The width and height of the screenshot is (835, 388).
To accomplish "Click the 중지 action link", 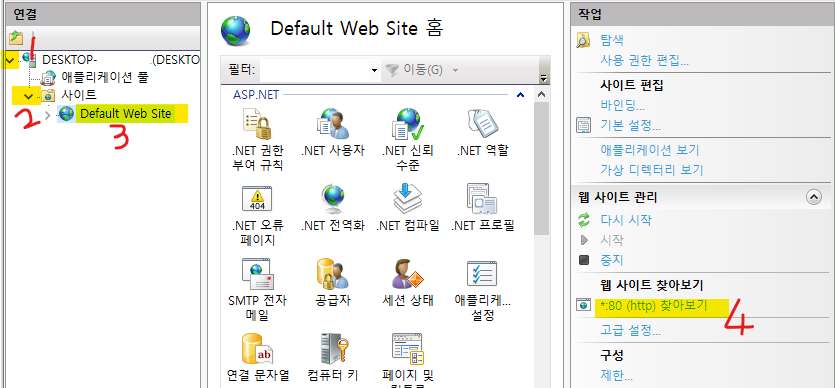I will (611, 260).
